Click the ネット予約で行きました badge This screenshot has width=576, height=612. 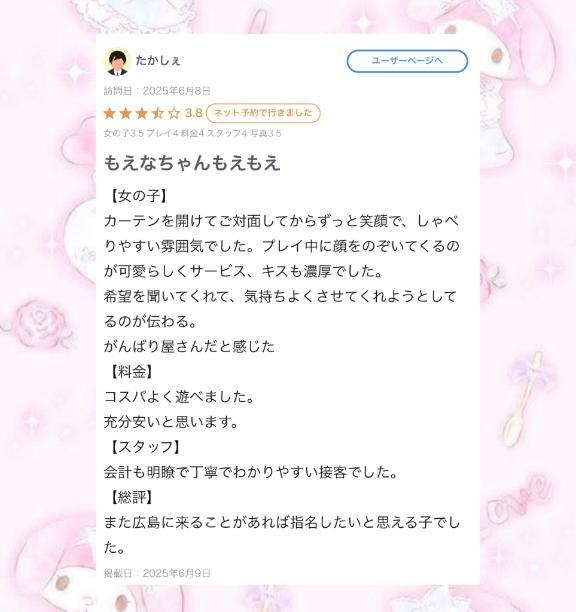coord(263,113)
